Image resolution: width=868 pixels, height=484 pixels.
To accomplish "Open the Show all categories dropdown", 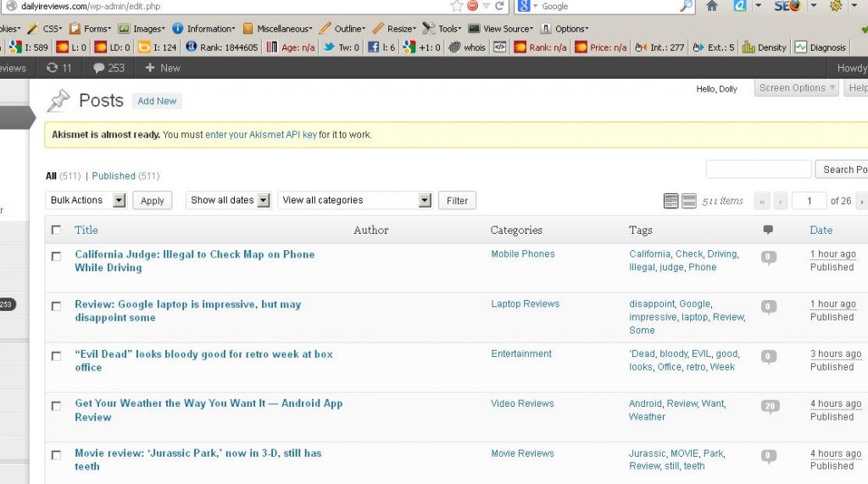I will [x=354, y=200].
